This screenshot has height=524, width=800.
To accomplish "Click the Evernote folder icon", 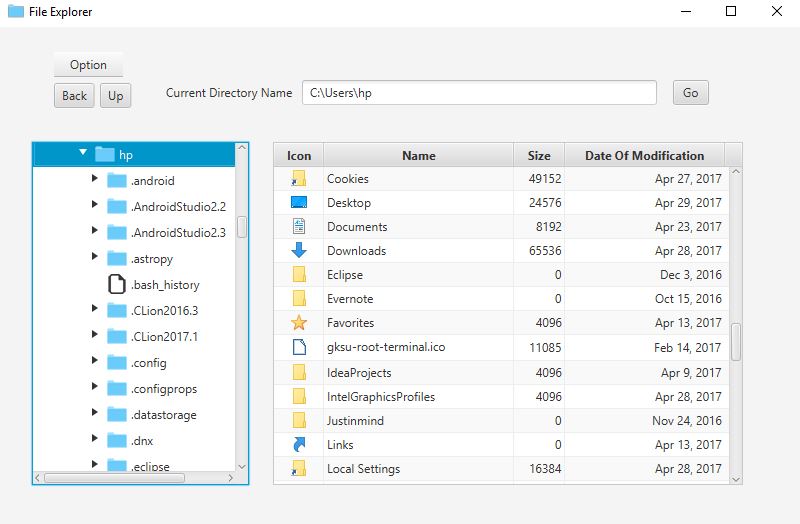I will pos(299,298).
